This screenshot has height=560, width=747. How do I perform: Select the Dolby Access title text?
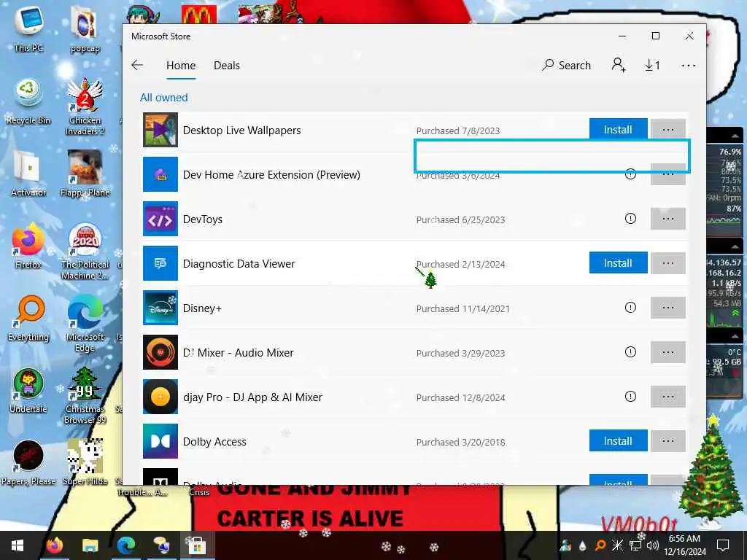point(214,442)
